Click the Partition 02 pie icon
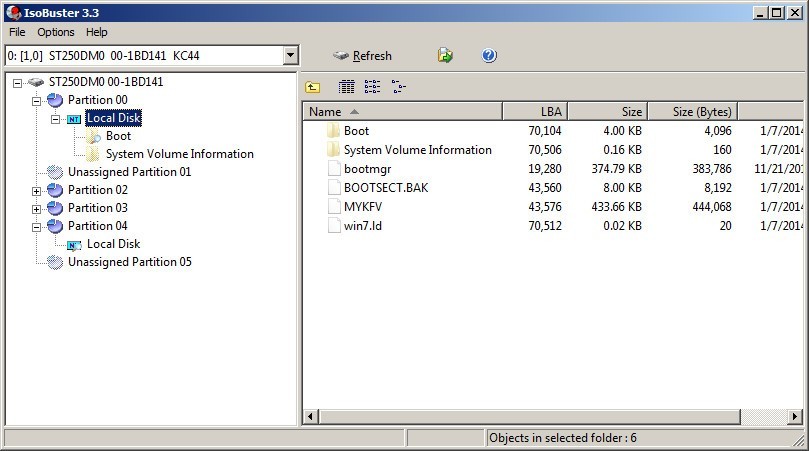 [55, 190]
